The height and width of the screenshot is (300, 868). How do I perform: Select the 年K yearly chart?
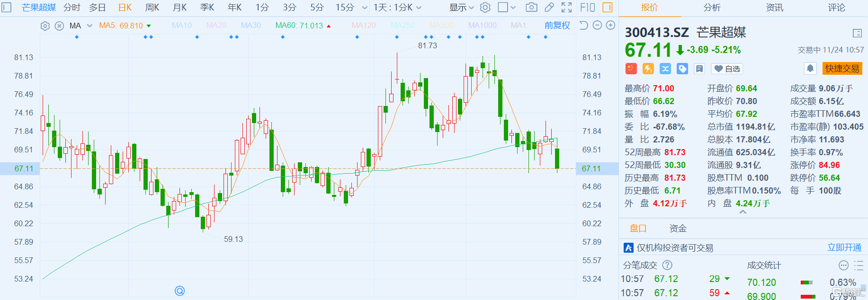coord(235,8)
